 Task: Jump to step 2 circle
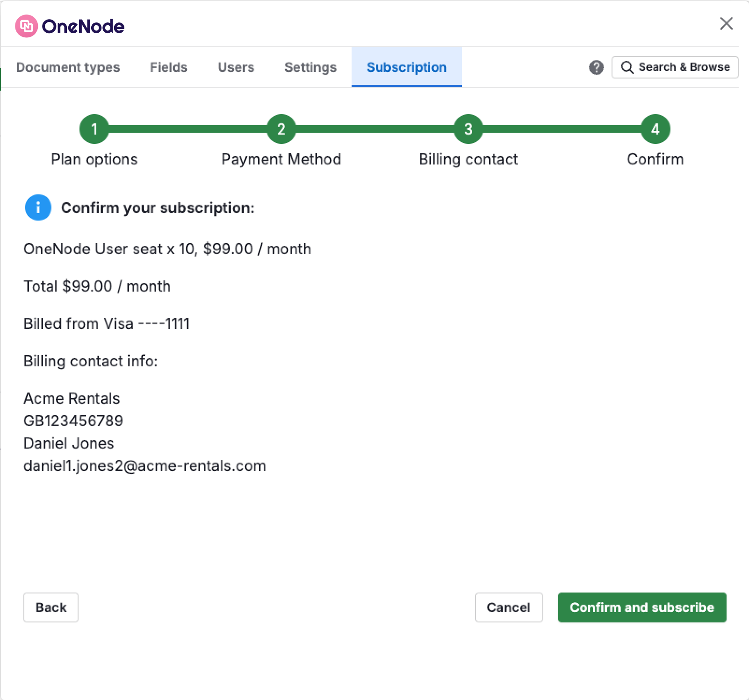281,129
